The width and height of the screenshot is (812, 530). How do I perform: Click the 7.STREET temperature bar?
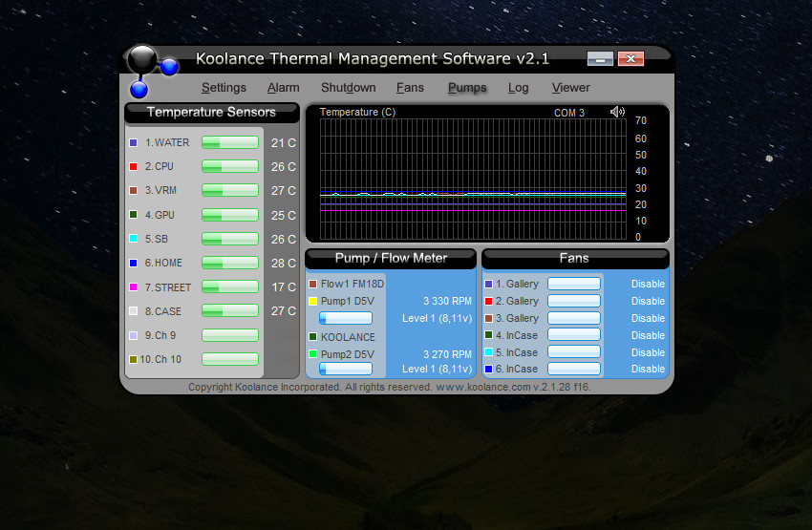click(x=230, y=286)
